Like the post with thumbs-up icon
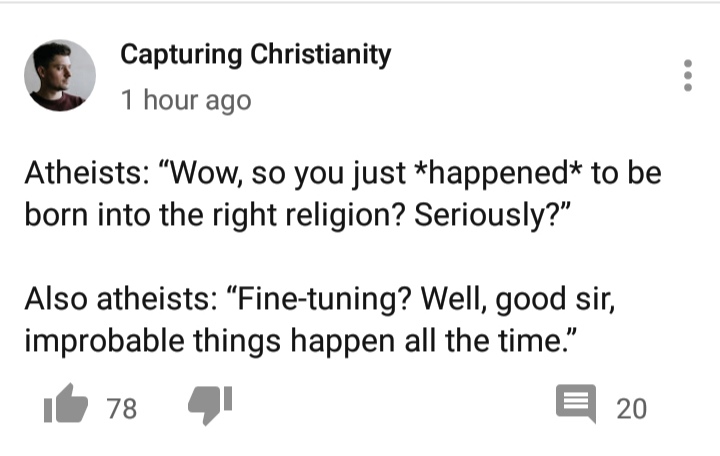This screenshot has height=456, width=720. 66,404
